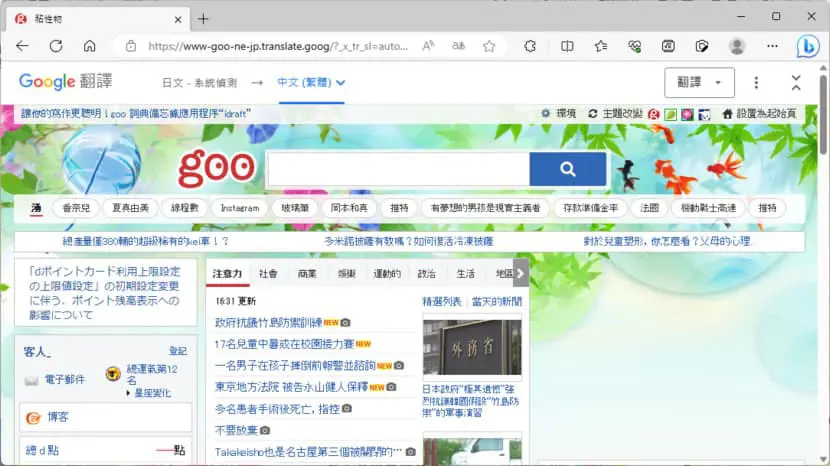This screenshot has height=466, width=830.
Task: Click inside the goo search input box
Action: click(399, 169)
